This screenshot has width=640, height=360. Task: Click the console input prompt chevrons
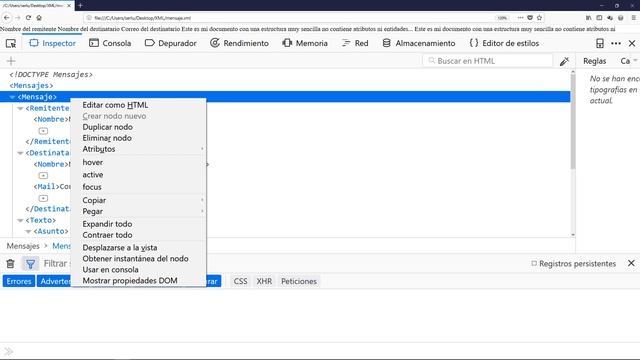(9, 351)
